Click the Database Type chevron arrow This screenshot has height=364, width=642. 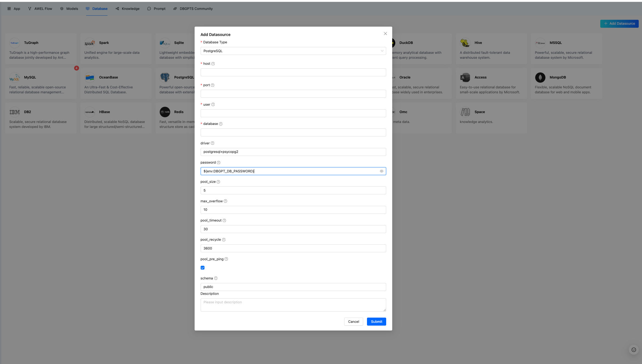[x=382, y=51]
